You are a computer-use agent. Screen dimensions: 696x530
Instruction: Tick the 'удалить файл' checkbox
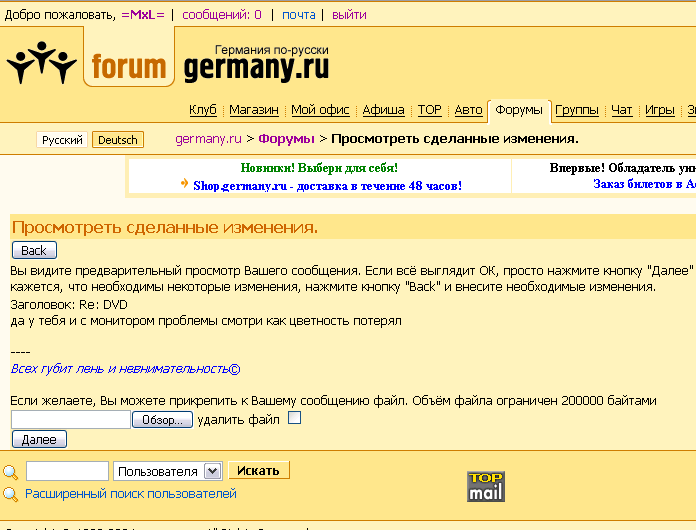294,418
